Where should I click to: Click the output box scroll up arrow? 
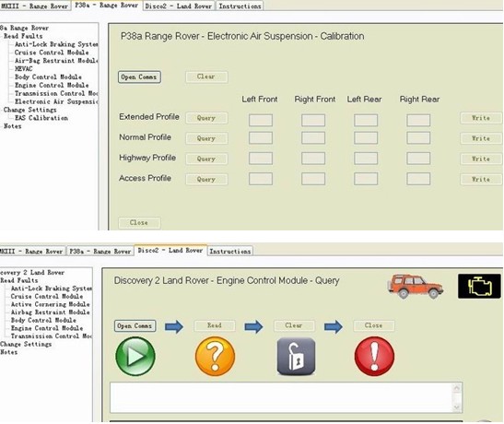coord(456,388)
